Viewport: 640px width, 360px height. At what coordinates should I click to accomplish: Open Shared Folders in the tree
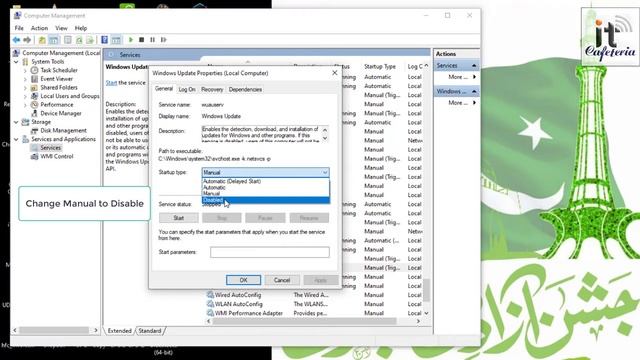(59, 87)
